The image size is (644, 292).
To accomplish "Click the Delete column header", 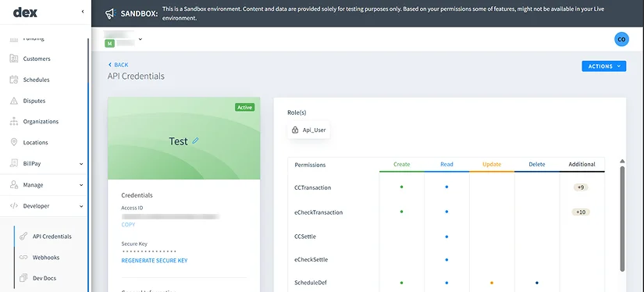I will (537, 164).
